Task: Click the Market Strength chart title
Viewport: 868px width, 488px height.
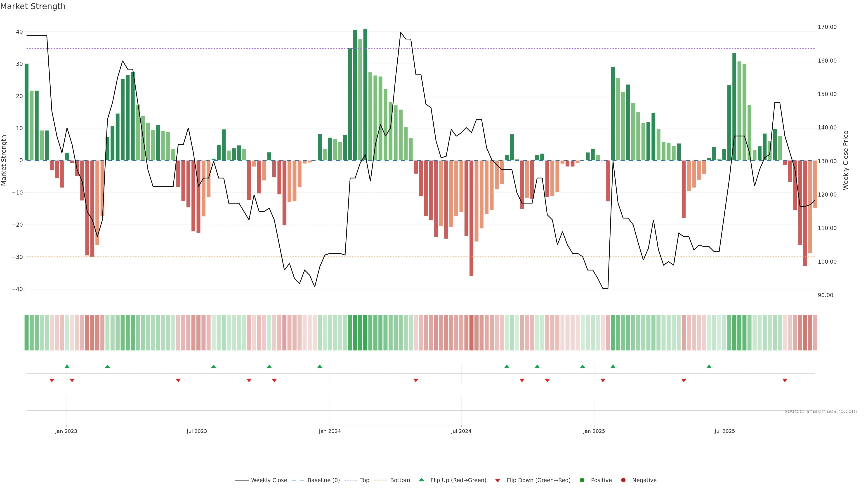Action: click(x=33, y=6)
